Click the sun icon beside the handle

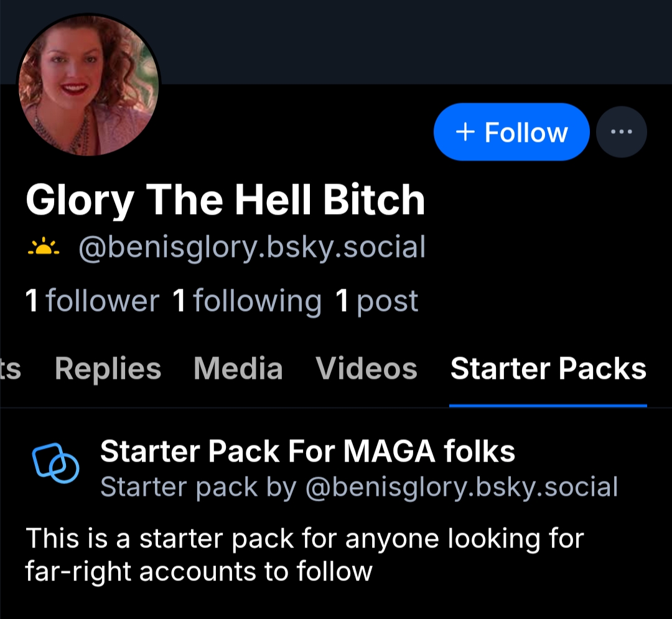[44, 248]
